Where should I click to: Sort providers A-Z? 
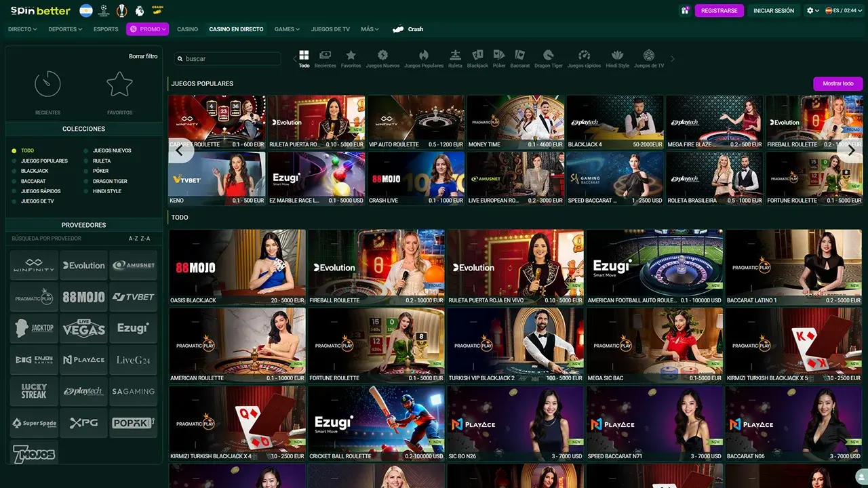[x=133, y=239]
